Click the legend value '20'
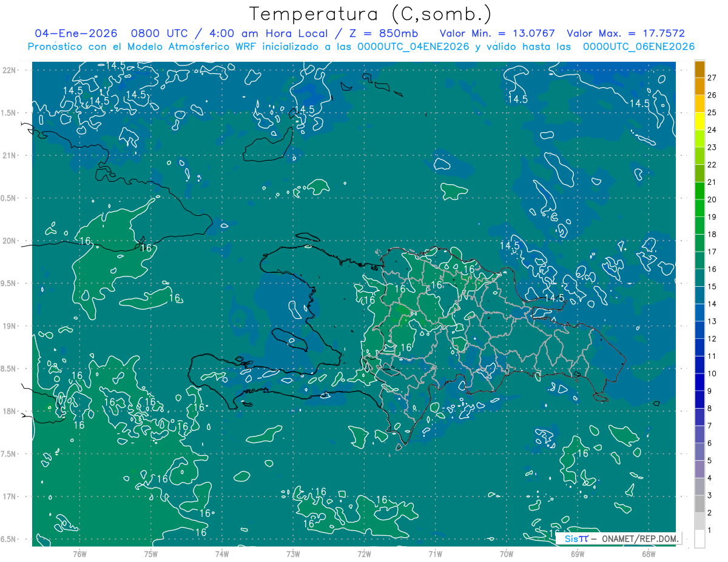 click(712, 199)
